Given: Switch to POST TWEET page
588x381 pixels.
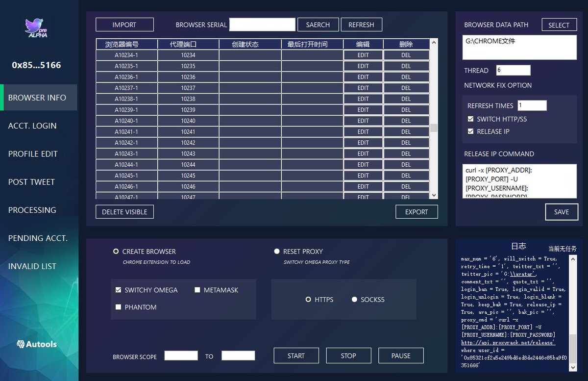Looking at the screenshot, I should pyautogui.click(x=31, y=182).
